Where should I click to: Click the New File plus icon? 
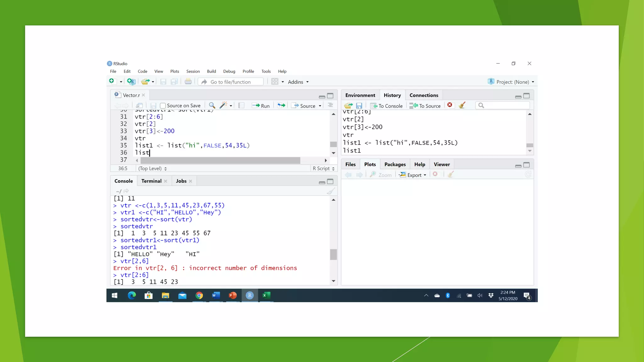coord(112,81)
